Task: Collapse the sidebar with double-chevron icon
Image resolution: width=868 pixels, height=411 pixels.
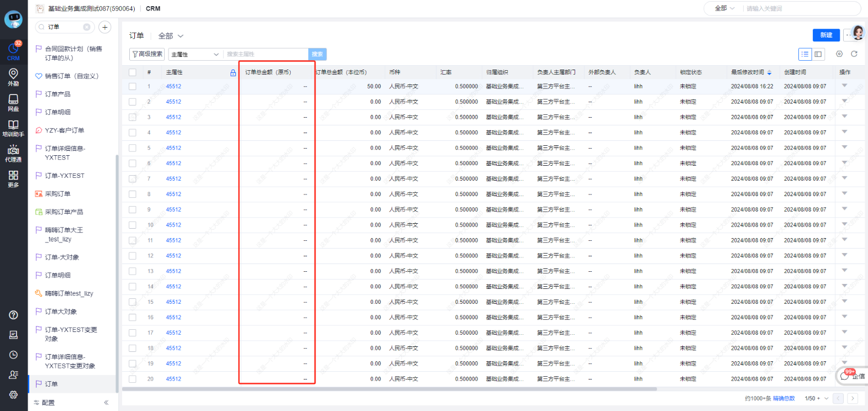Action: pyautogui.click(x=106, y=403)
